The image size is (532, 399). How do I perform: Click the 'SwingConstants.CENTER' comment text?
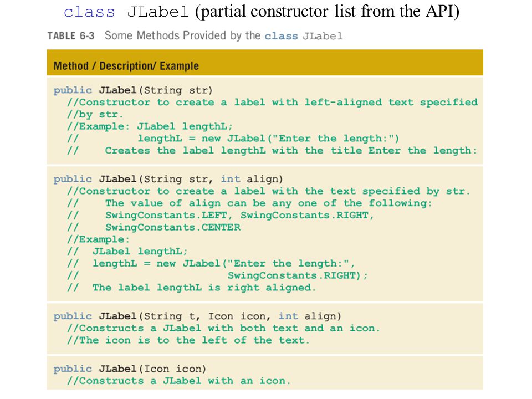173,227
